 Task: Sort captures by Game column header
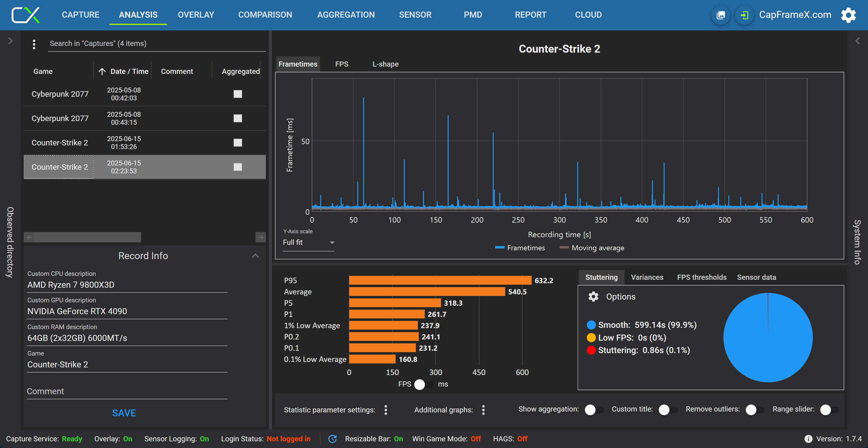43,71
